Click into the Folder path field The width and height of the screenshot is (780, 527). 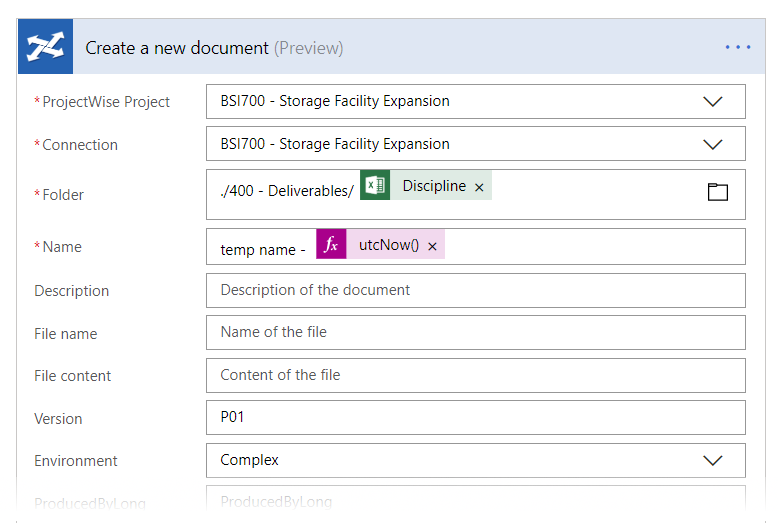[476, 194]
